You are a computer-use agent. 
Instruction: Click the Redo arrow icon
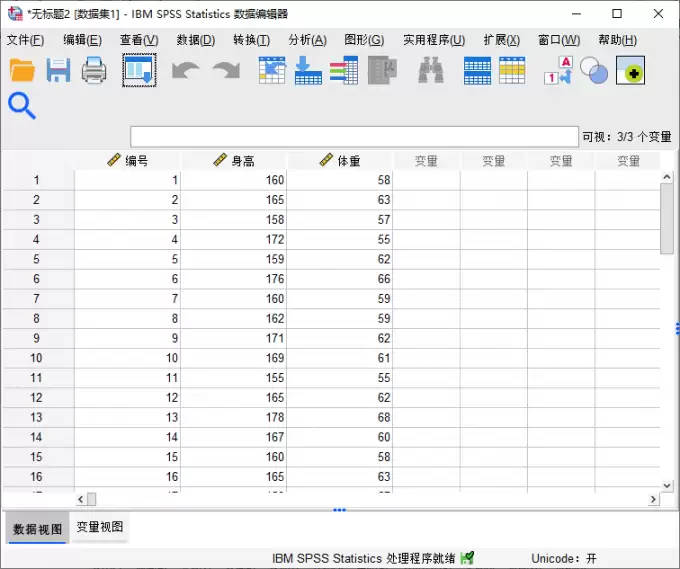(x=226, y=70)
